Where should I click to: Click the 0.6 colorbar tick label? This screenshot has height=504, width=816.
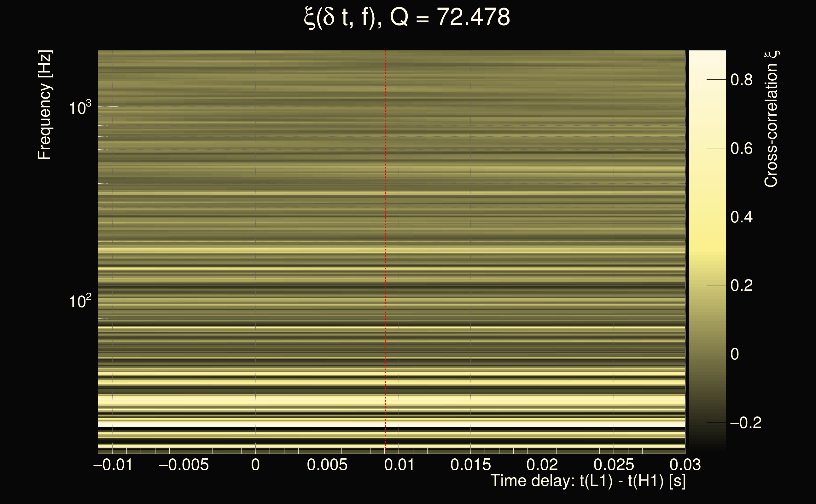point(741,148)
